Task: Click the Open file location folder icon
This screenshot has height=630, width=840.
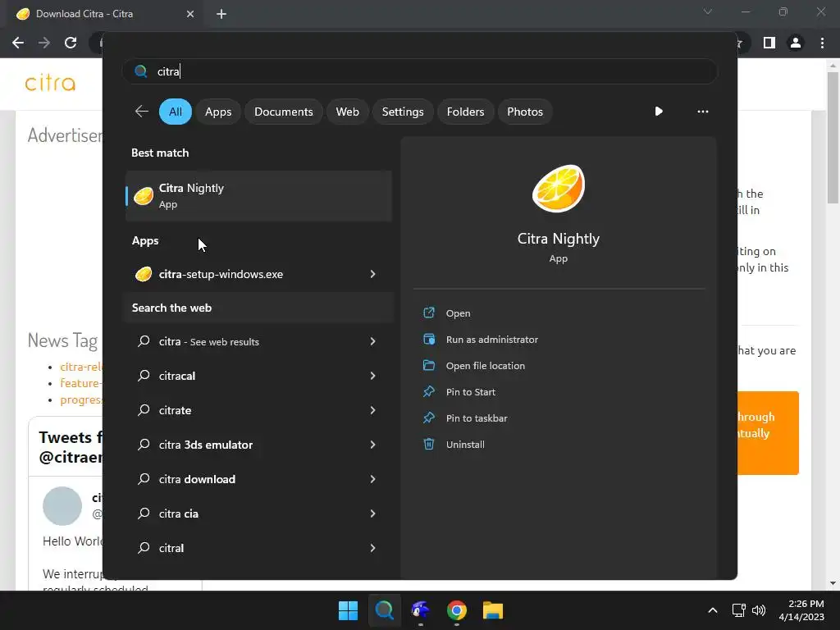Action: (429, 365)
